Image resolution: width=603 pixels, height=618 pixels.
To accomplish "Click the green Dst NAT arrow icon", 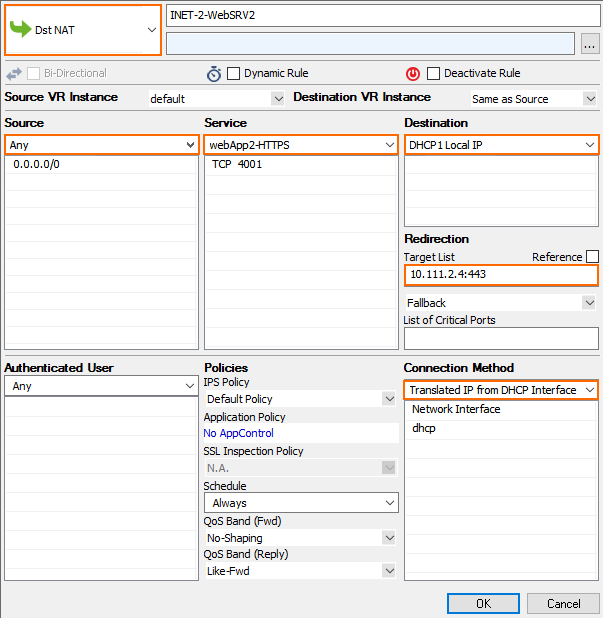I will 20,29.
